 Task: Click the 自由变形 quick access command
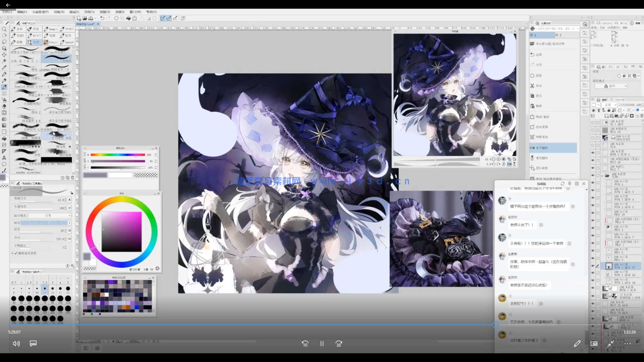pyautogui.click(x=542, y=127)
